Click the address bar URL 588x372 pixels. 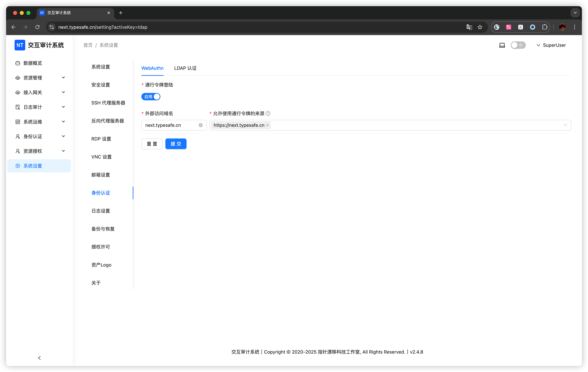click(103, 27)
